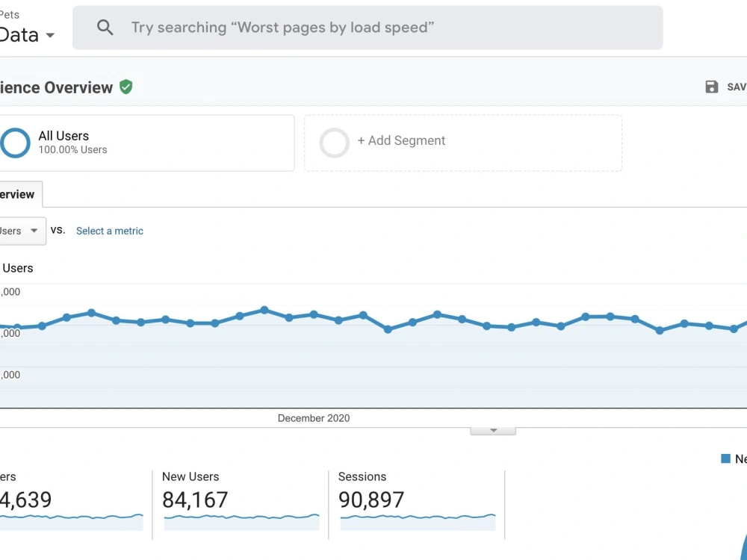Viewport: 747px width, 560px height.
Task: Click the Audience Overview heading
Action: pos(56,87)
